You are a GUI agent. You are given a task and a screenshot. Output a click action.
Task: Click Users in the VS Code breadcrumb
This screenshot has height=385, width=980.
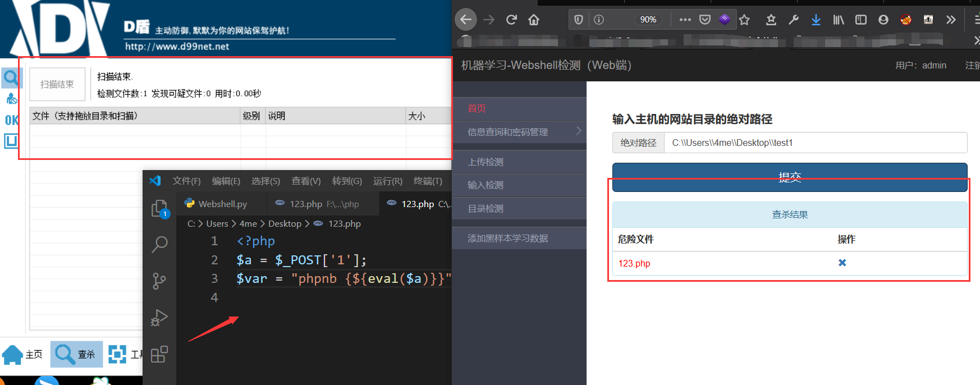[217, 223]
